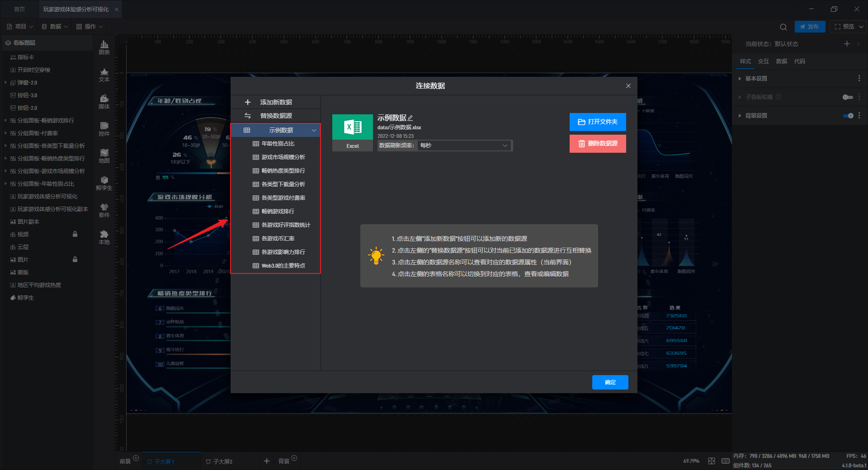Open the 本地 local component panel
The height and width of the screenshot is (470, 868).
point(104,237)
